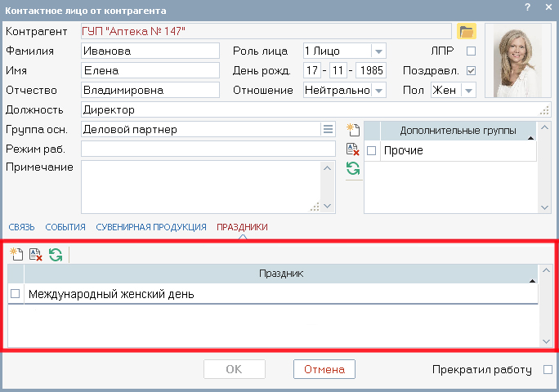Add a new additional group
Viewport: 559px width, 392px height.
[353, 129]
